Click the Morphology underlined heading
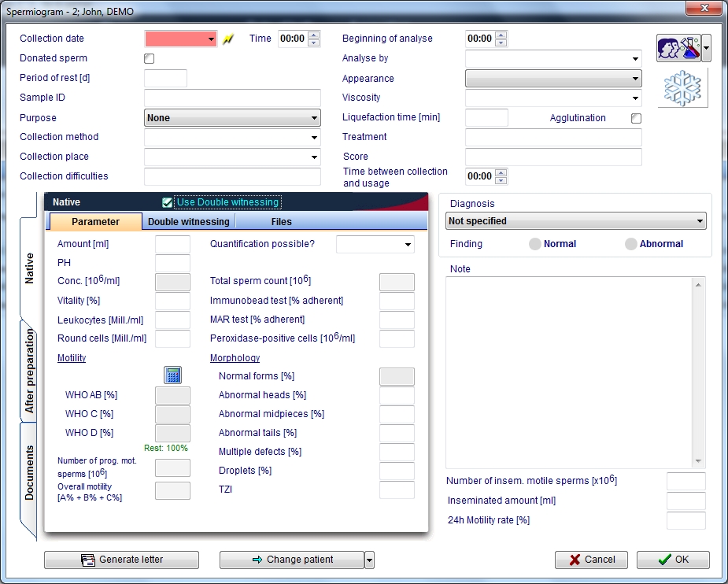This screenshot has width=728, height=584. [235, 358]
